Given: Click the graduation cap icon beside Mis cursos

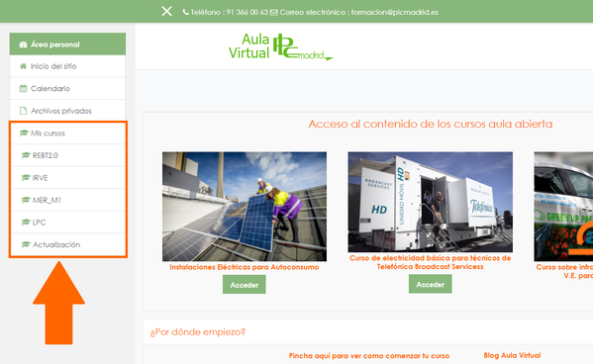Looking at the screenshot, I should [x=24, y=134].
